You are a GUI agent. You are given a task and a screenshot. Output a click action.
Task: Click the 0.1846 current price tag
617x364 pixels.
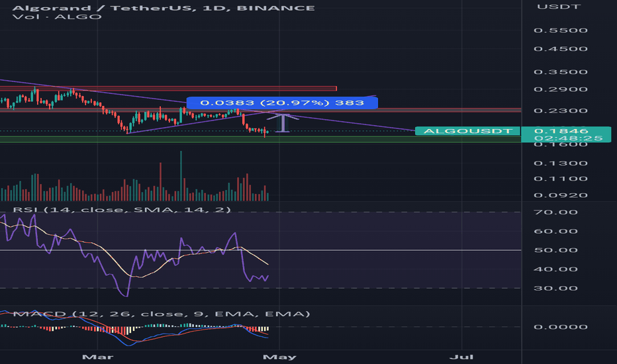point(561,131)
